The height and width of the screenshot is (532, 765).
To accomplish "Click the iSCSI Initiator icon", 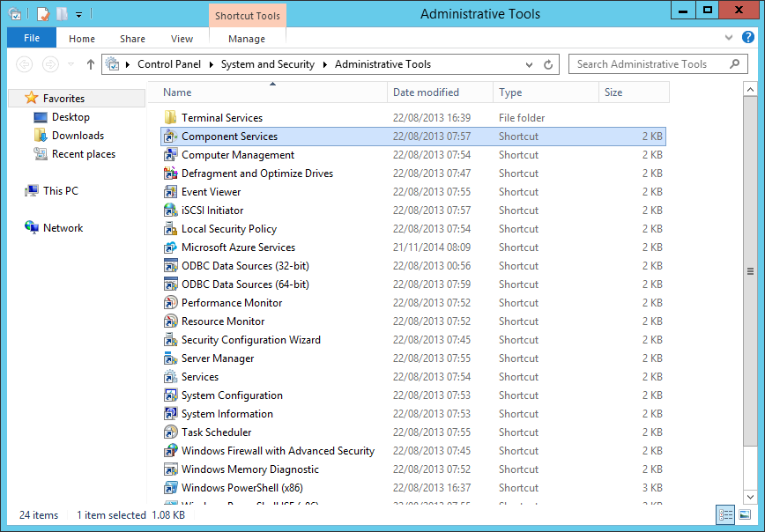I will (x=171, y=211).
